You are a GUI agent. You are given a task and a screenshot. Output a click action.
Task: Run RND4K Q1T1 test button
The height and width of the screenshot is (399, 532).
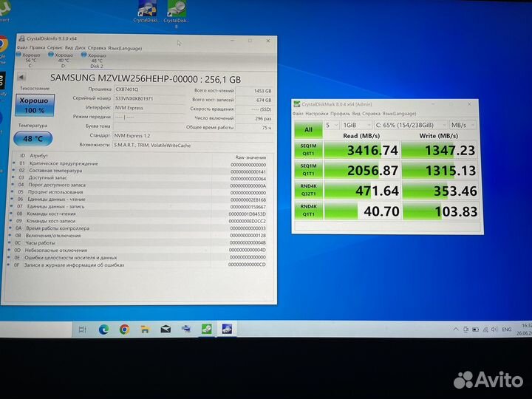click(308, 211)
